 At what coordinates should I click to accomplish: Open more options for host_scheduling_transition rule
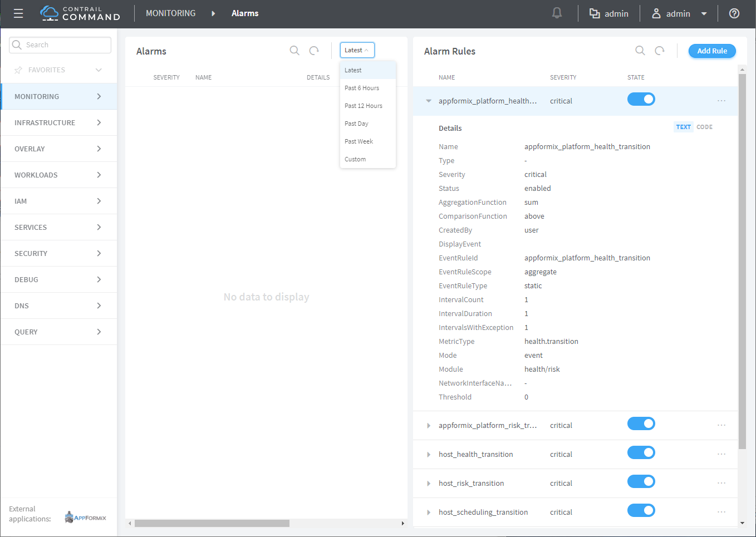721,512
